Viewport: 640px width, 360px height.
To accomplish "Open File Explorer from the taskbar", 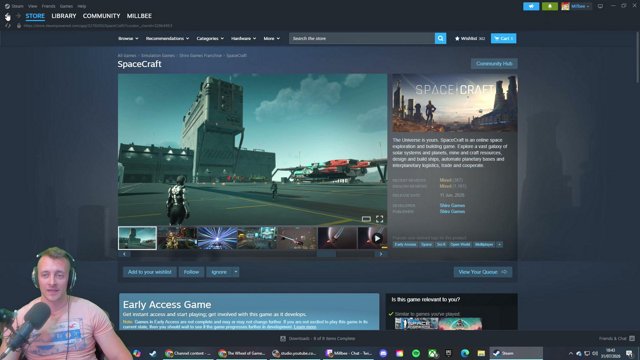I will tap(481, 353).
